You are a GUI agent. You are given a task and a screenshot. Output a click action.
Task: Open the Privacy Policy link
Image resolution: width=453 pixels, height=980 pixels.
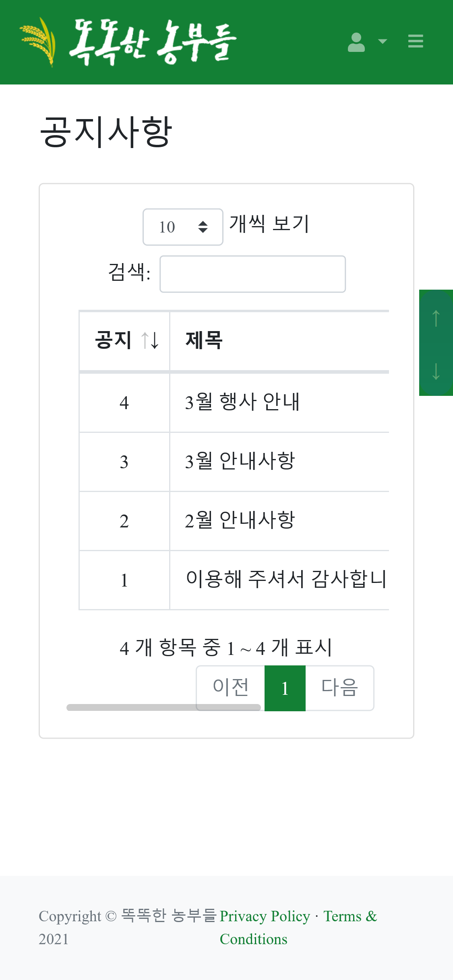pos(265,916)
